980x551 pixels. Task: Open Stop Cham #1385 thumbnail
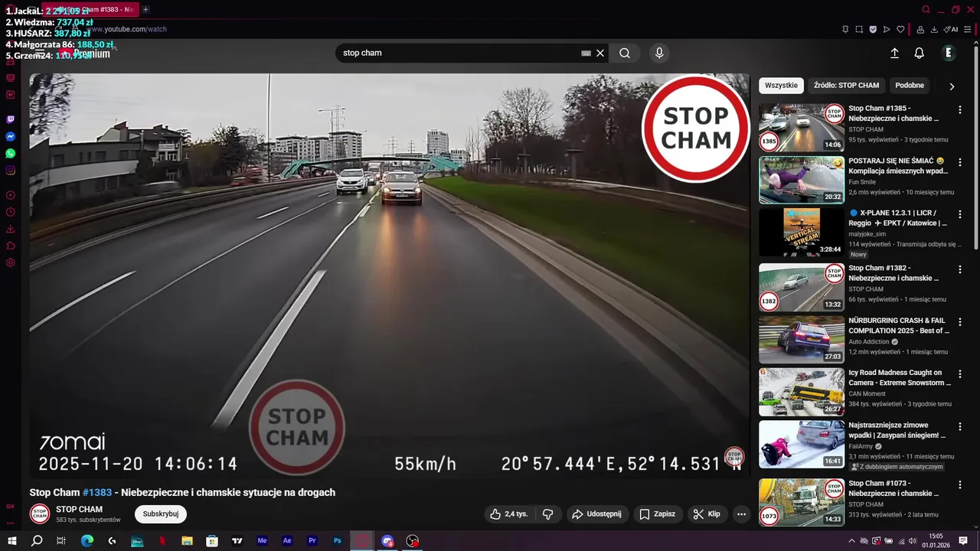click(x=802, y=127)
